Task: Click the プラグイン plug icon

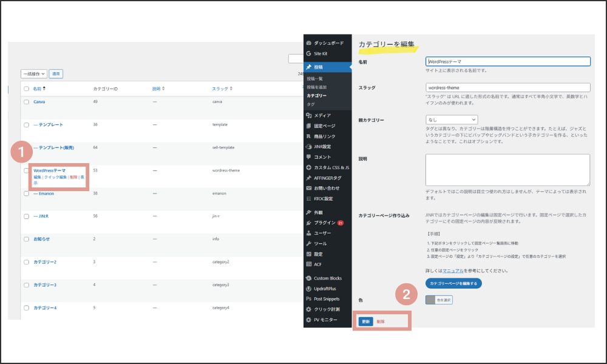Action: point(308,223)
